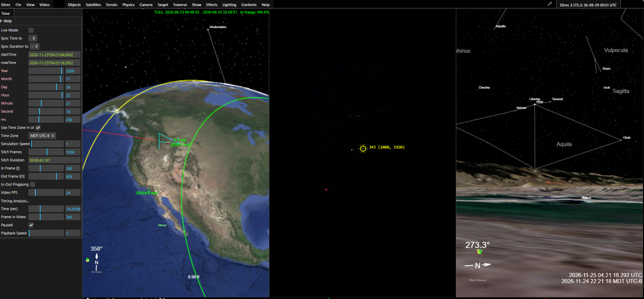Click the Video FPS slider

[46, 192]
